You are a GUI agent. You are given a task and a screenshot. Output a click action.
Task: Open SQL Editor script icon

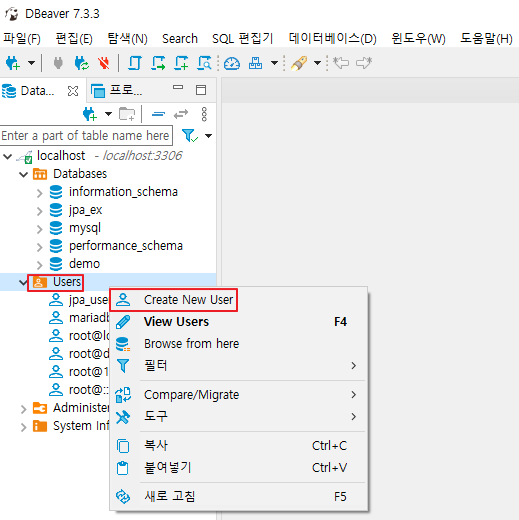(135, 63)
